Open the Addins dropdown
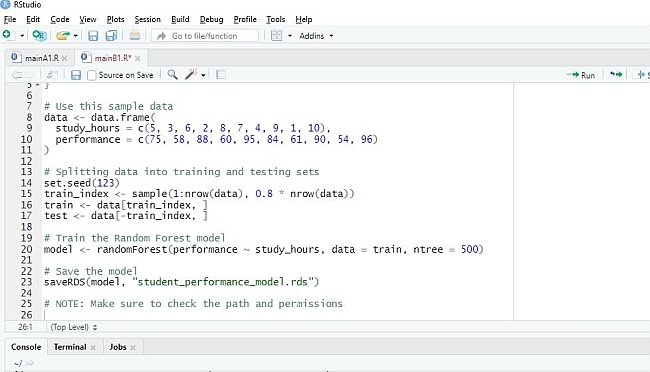Viewport: 650px width, 372px height. (316, 36)
